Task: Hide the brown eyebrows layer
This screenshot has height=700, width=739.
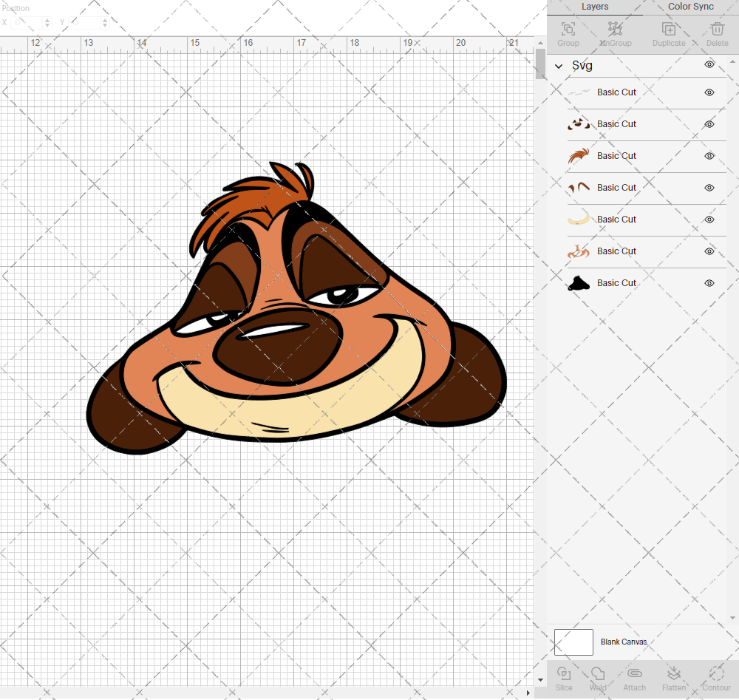Action: coord(709,188)
